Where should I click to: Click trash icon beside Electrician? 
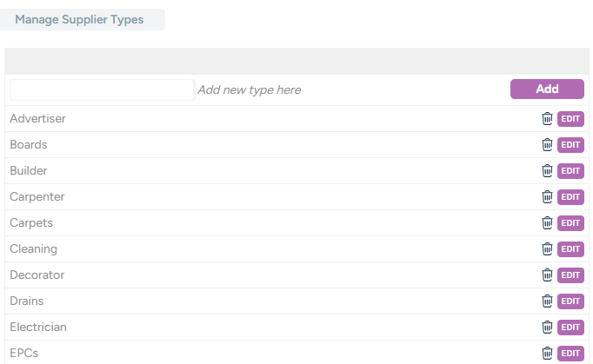pos(547,328)
